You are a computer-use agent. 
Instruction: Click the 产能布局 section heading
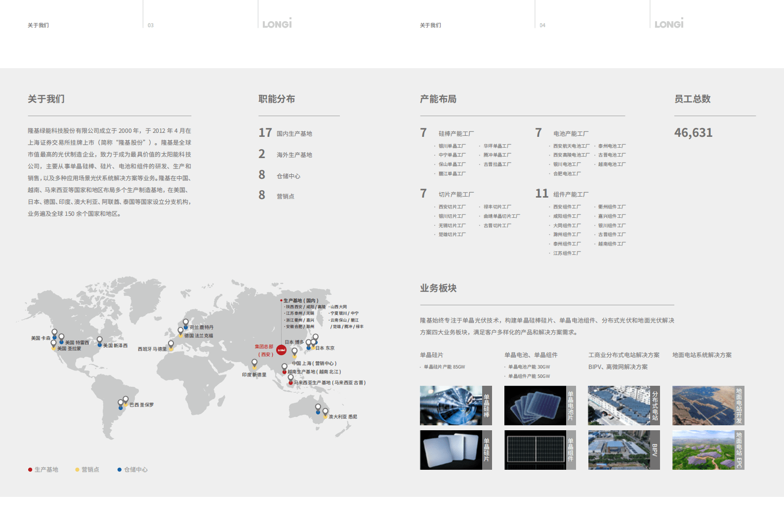point(438,99)
